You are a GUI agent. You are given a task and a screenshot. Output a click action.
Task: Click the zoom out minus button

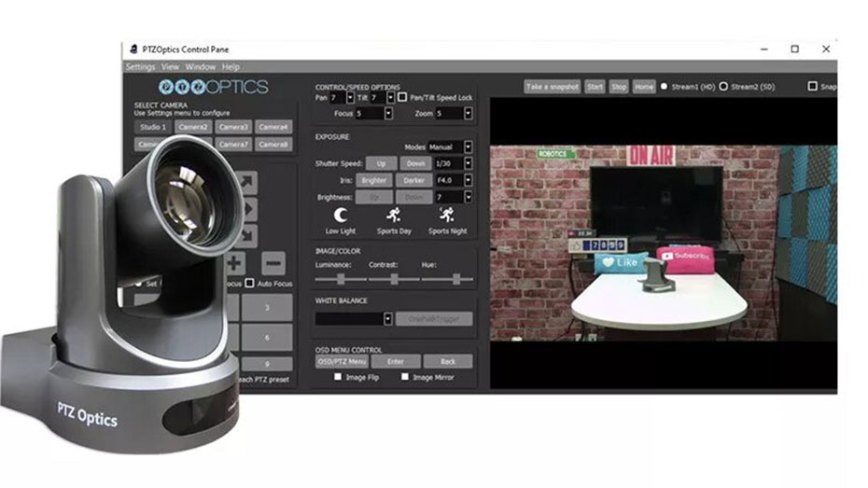click(x=273, y=263)
